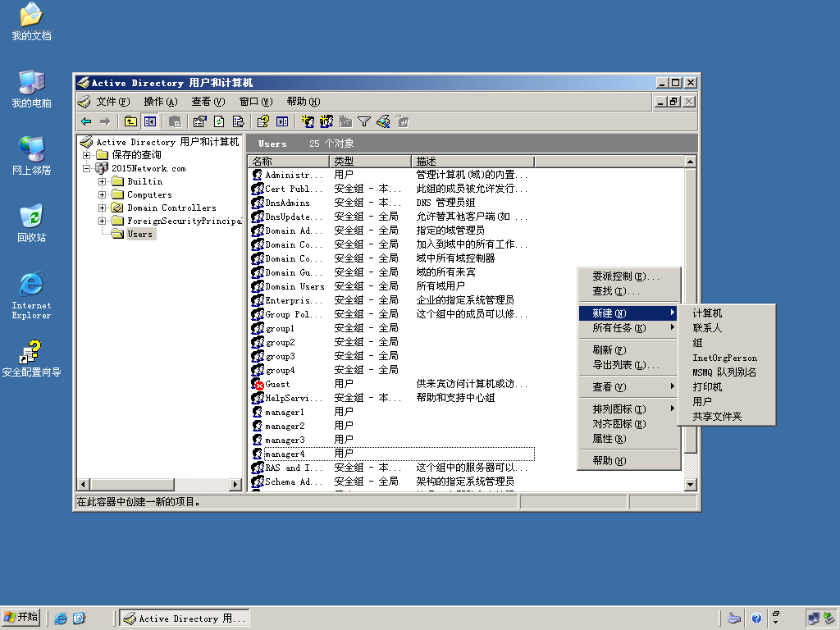The height and width of the screenshot is (630, 840).
Task: Choose New Printer (打印机) from submenu
Action: coord(726,387)
